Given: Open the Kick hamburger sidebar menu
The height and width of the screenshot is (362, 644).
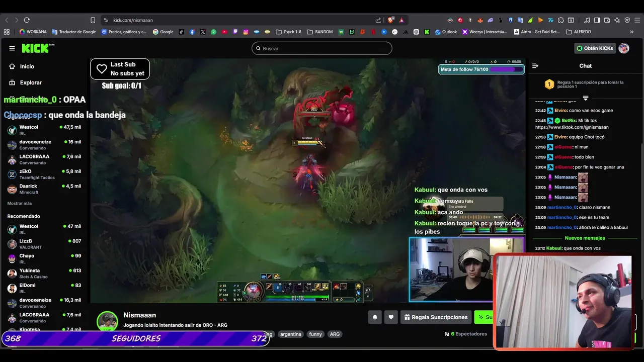Looking at the screenshot, I should point(12,48).
